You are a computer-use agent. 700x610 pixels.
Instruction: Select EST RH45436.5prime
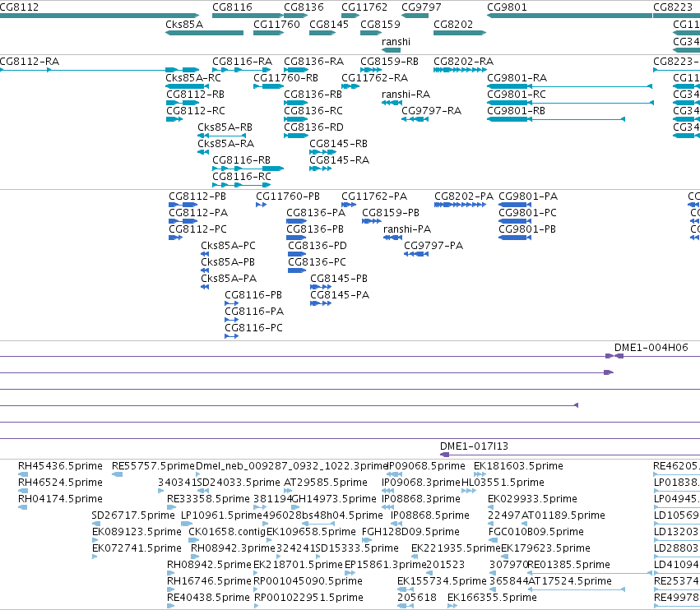[x=60, y=466]
